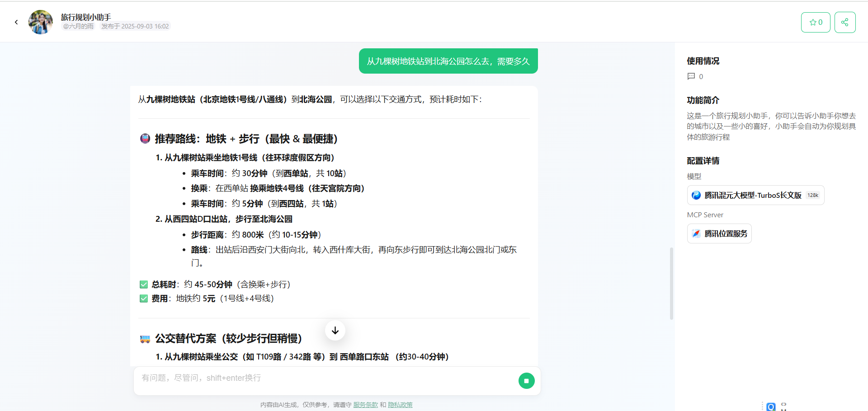
Task: Open the 旅行规划小助手 avatar image
Action: click(x=41, y=22)
